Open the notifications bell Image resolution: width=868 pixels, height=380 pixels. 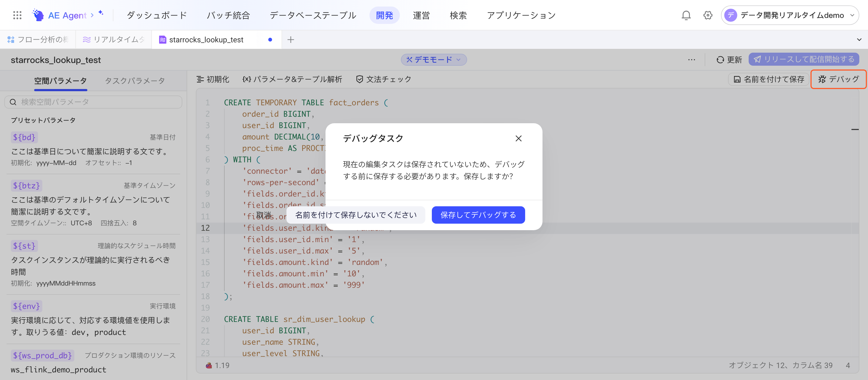pos(686,15)
